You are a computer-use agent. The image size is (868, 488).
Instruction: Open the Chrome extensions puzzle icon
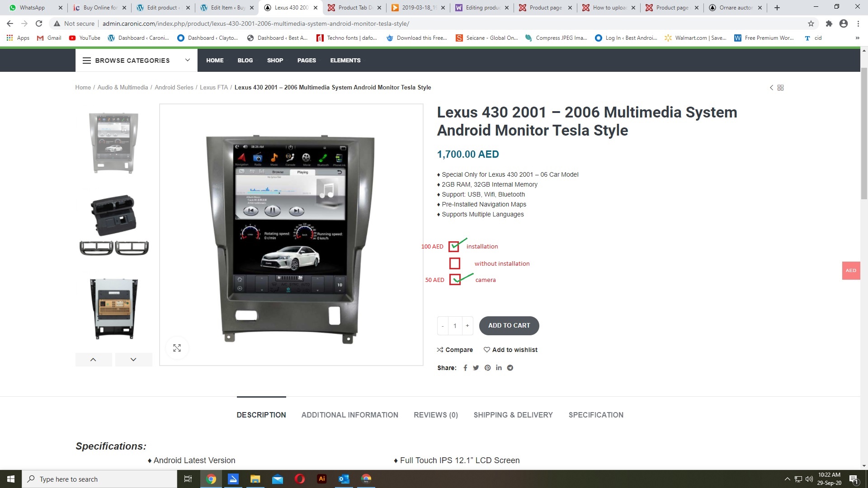pos(829,23)
